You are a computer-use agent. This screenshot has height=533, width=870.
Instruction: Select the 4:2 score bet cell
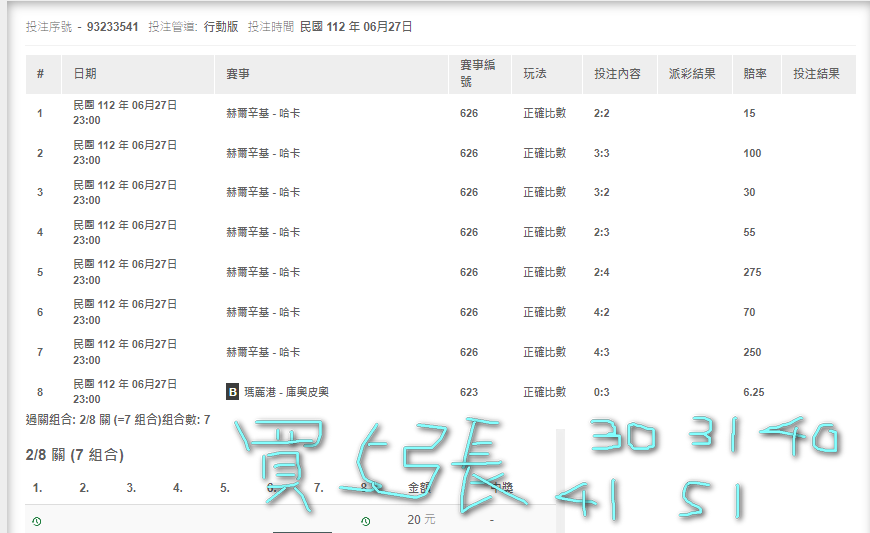coord(601,312)
